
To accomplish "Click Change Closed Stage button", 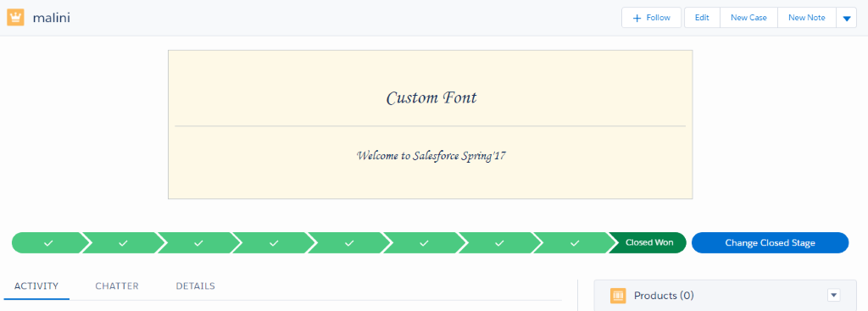I will click(770, 243).
